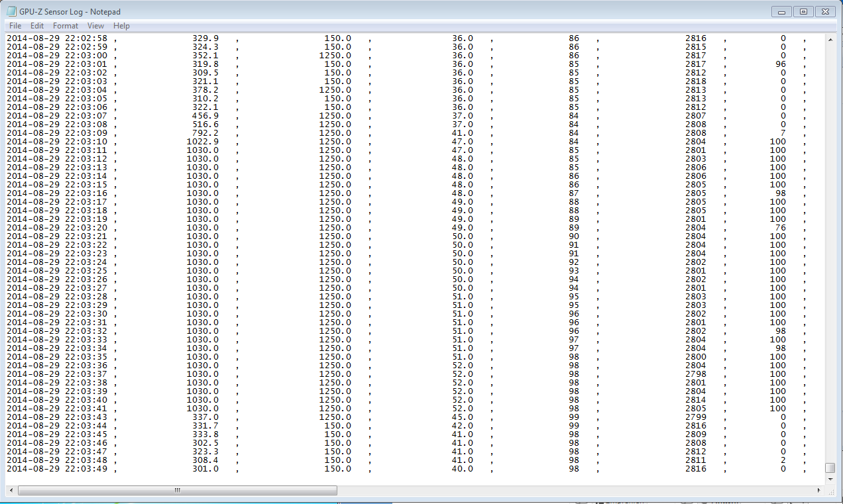
Task: Click the horizontal scrollbar thumb
Action: 178,491
